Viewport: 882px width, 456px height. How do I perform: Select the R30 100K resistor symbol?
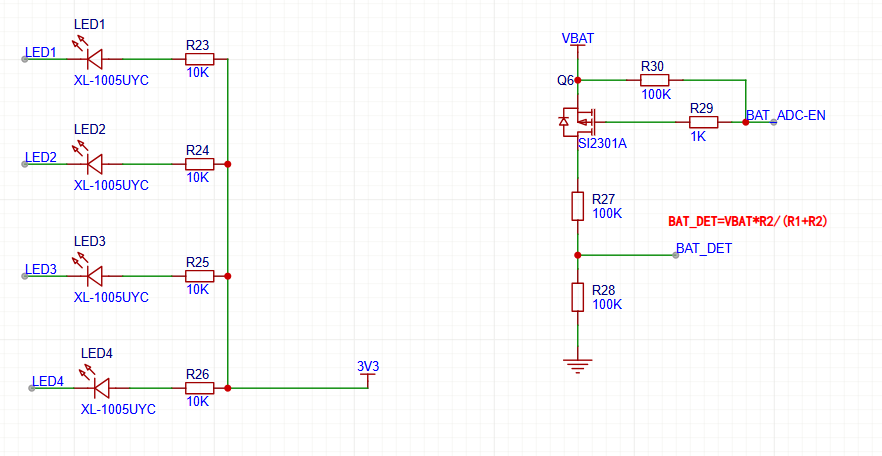(x=653, y=79)
